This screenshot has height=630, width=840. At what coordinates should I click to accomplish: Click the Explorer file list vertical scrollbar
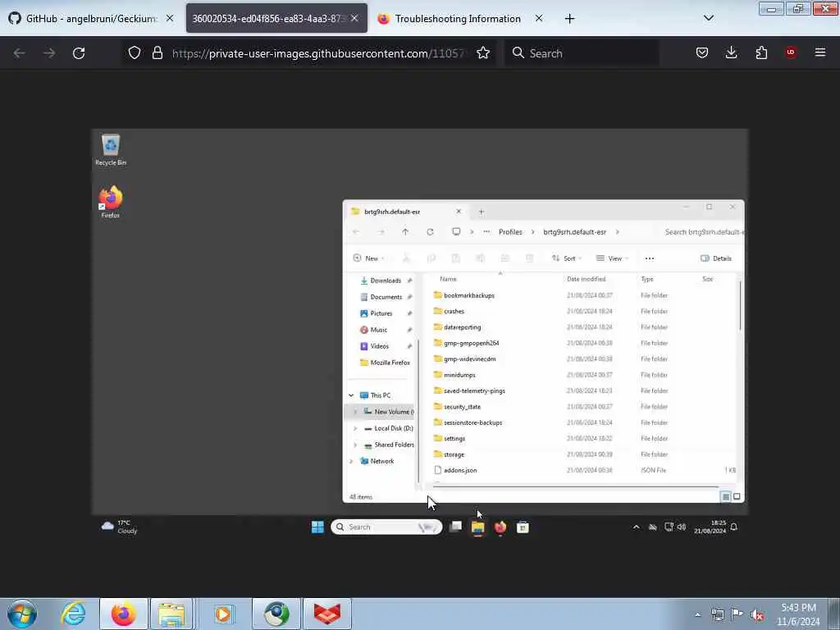click(741, 304)
